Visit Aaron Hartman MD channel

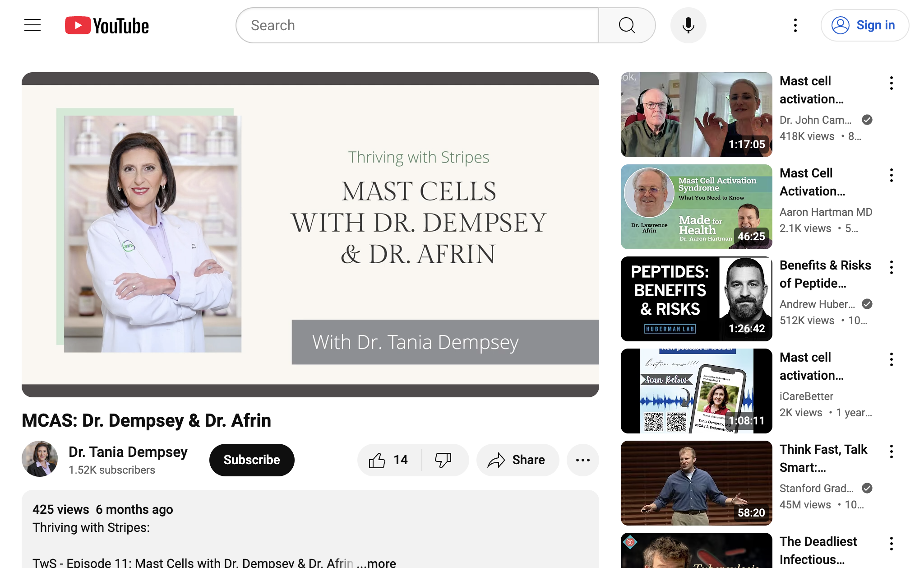click(x=826, y=212)
